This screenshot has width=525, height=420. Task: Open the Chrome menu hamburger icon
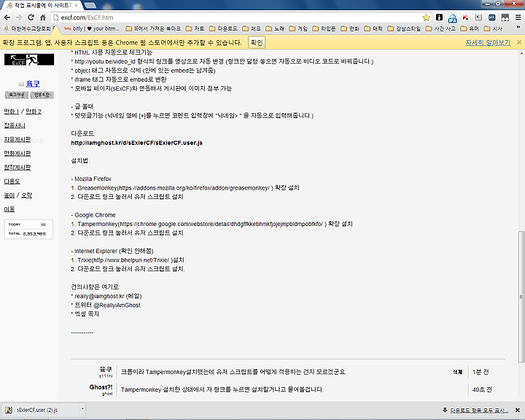518,17
